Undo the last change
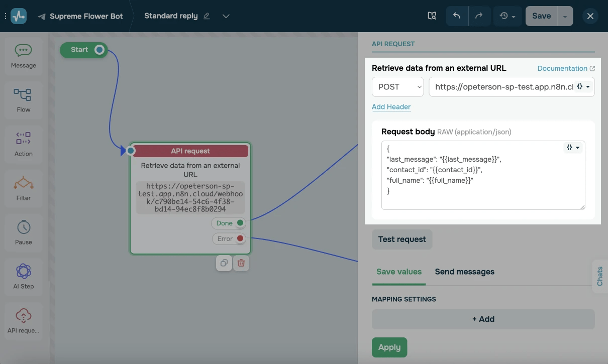The height and width of the screenshot is (364, 608). [x=457, y=16]
